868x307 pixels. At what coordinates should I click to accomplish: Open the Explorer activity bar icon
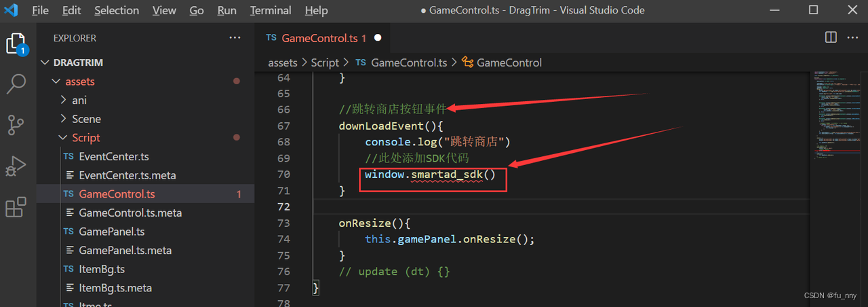click(16, 44)
